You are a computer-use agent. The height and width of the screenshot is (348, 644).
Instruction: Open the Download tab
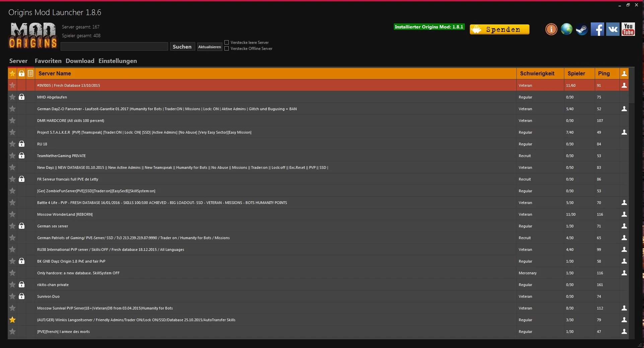click(80, 61)
